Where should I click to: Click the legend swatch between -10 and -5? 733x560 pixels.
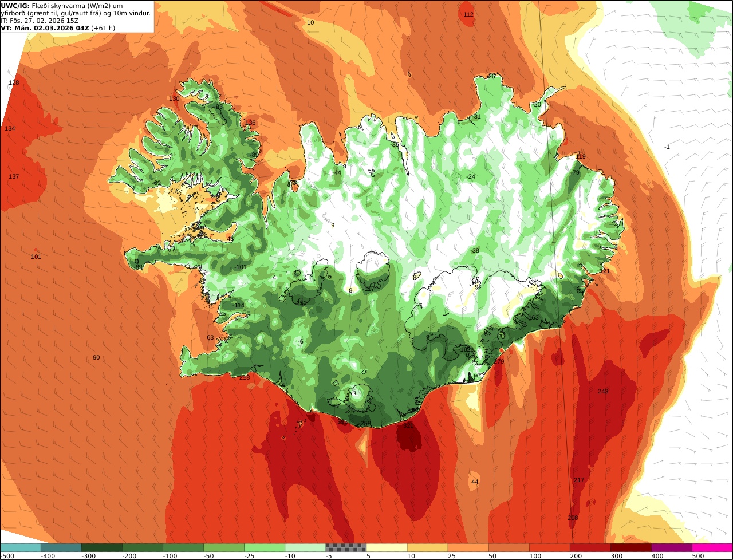coord(305,547)
